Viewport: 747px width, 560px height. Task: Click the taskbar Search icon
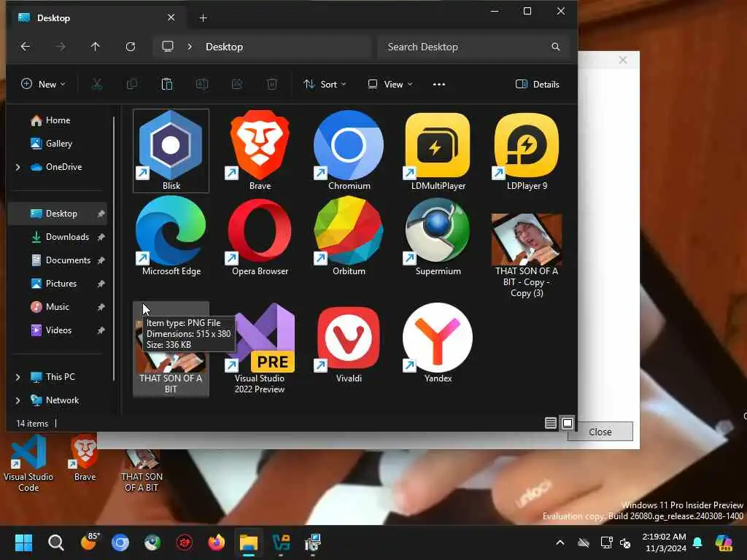(x=55, y=542)
